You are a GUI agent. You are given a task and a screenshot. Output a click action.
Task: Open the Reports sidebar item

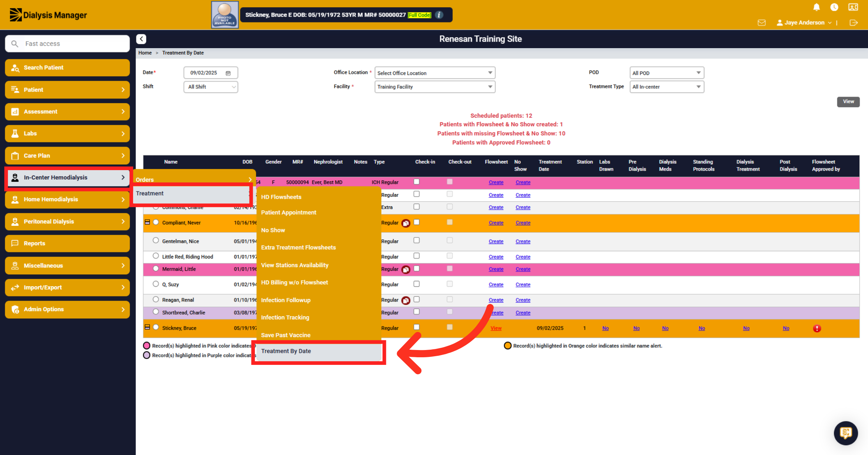coord(67,244)
